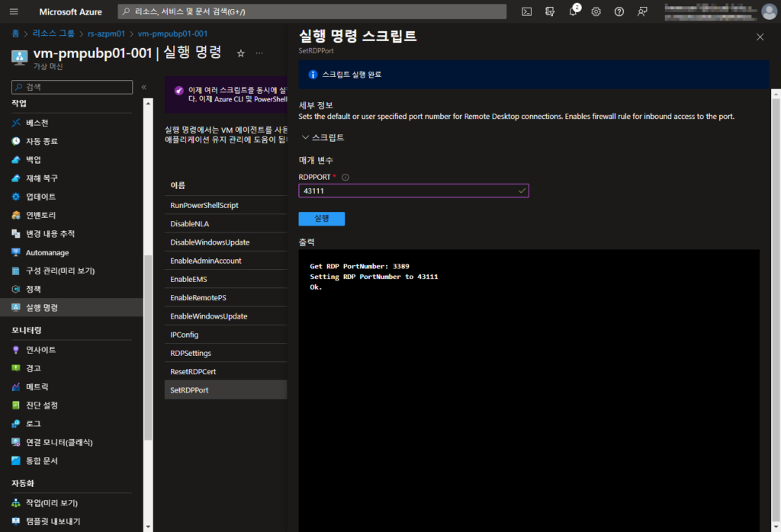Favorite this VM page with the star
Viewport: 781px width, 532px height.
(x=240, y=53)
